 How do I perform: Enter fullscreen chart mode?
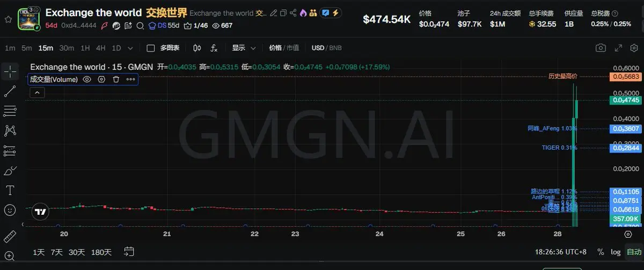(619, 48)
